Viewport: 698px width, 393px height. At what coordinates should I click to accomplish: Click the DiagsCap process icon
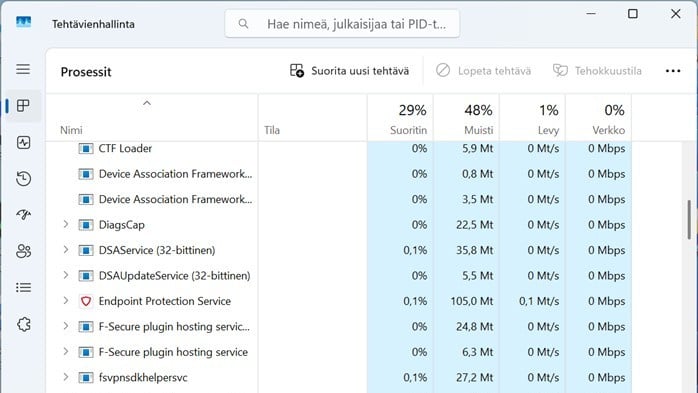(x=86, y=225)
